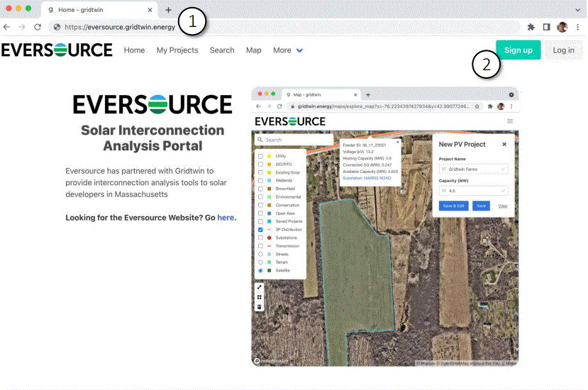Click the 'Solar Interconnection Analysis Portal' heading

(152, 138)
